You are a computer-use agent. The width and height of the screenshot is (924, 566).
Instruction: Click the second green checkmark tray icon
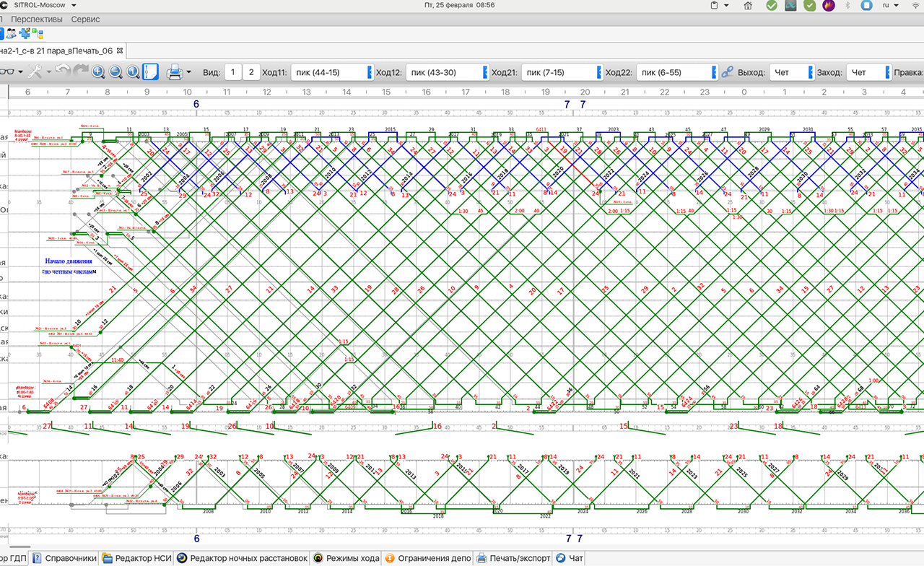click(x=810, y=5)
